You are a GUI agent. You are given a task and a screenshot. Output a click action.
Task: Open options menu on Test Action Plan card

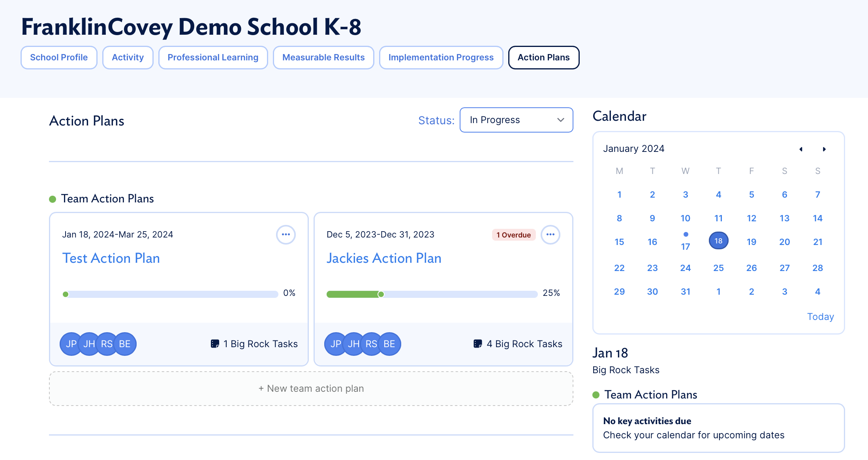(x=286, y=235)
